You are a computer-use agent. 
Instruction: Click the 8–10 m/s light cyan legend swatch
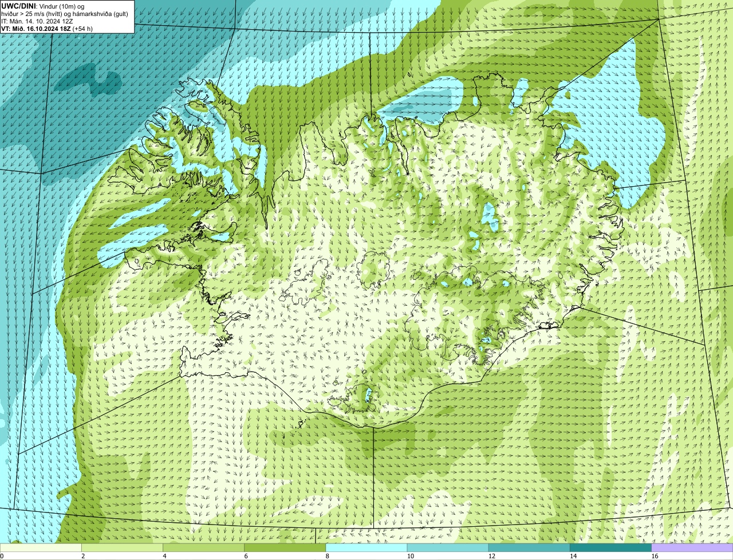[366, 548]
